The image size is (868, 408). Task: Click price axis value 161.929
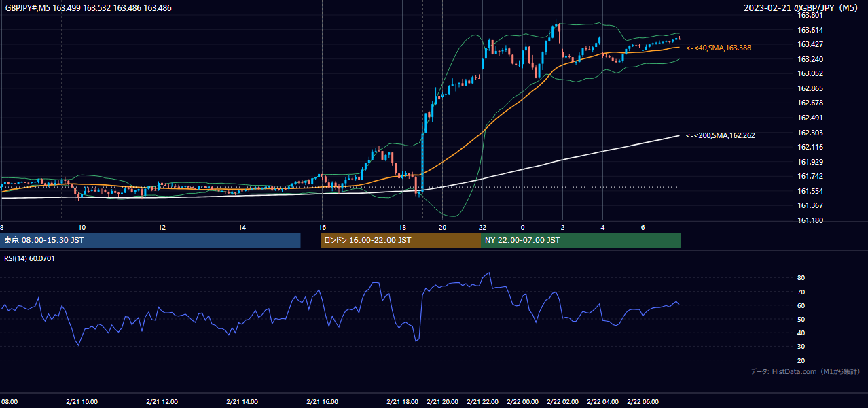pos(810,162)
